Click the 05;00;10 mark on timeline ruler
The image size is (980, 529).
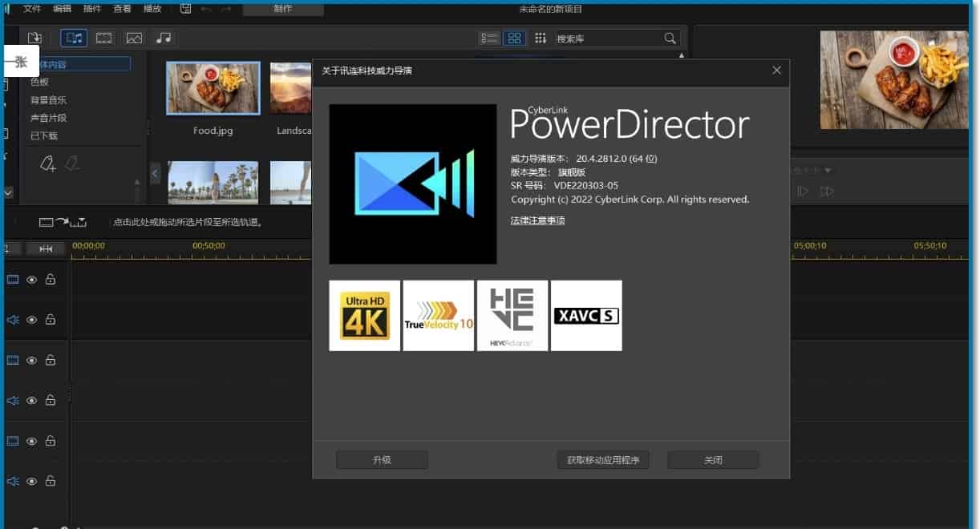tap(810, 246)
